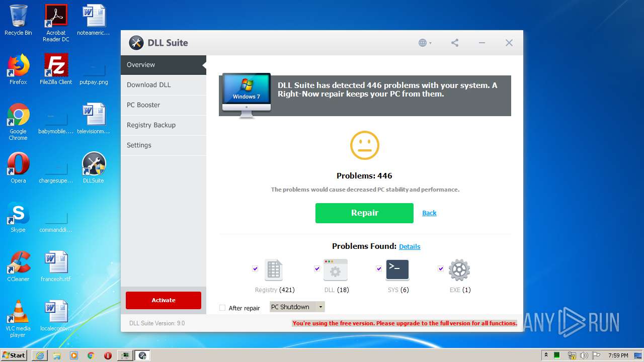Screen dimensions: 644x362
Task: Click the Problems: 446 text
Action: coord(364,176)
